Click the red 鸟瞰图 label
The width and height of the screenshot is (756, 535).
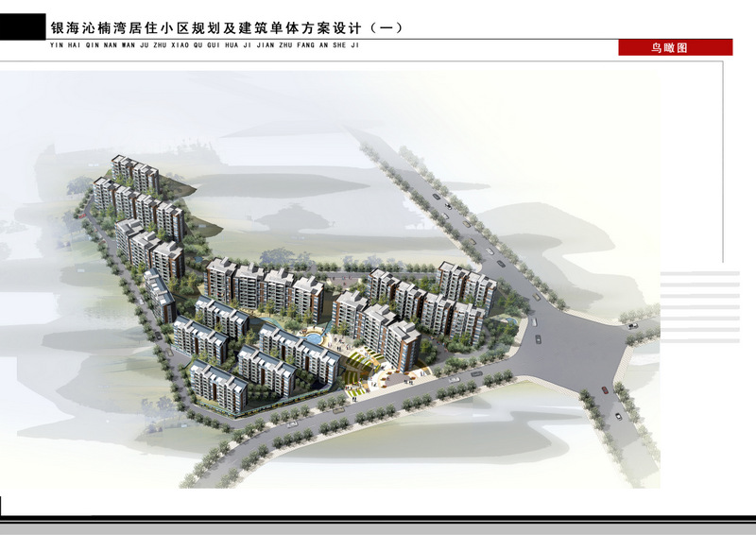[x=675, y=47]
